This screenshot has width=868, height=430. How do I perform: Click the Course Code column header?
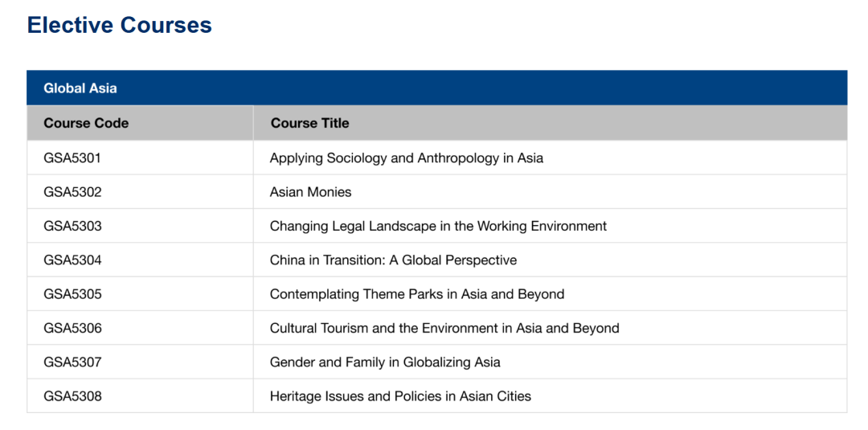(86, 123)
